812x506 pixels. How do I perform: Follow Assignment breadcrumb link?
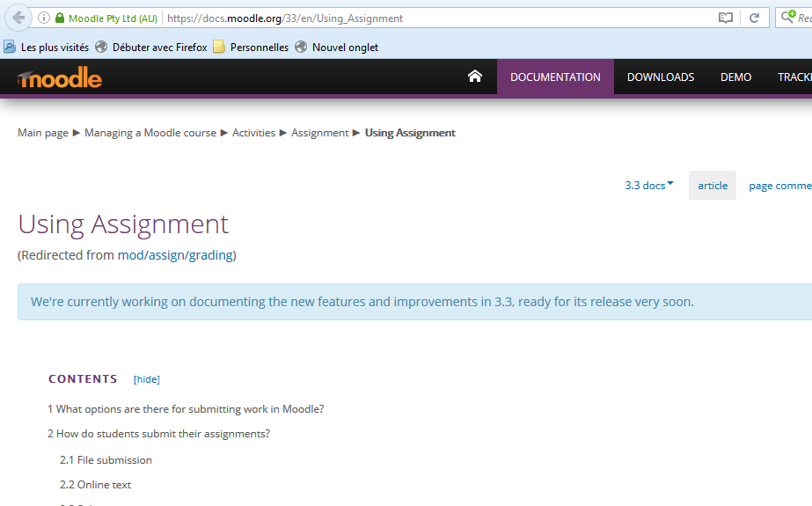click(x=320, y=133)
